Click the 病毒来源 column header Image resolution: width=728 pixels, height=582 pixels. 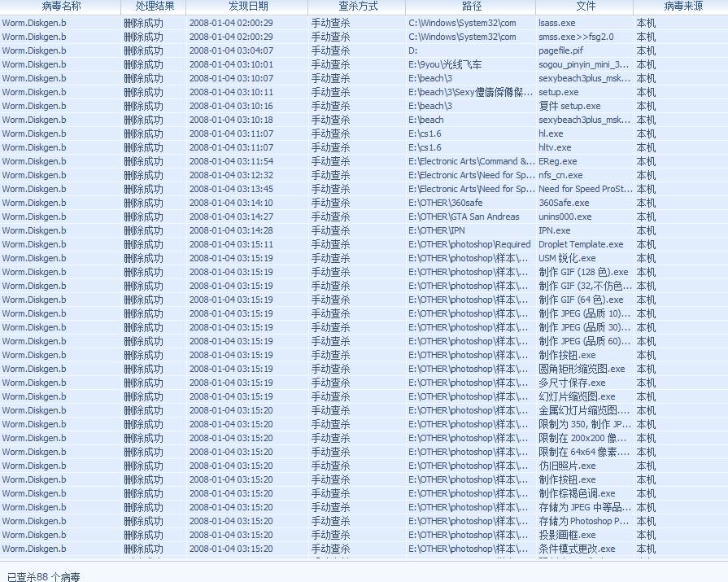(681, 7)
